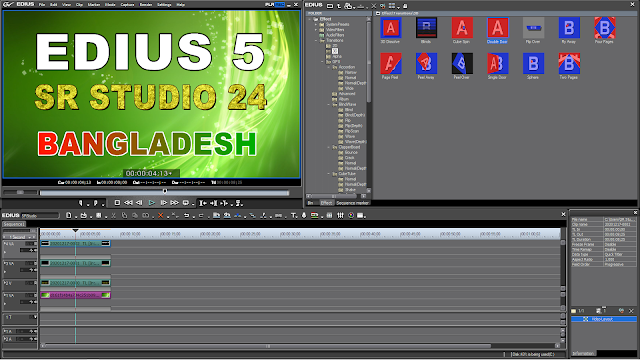Collapse the Transitions folder in effect tree

point(316,40)
